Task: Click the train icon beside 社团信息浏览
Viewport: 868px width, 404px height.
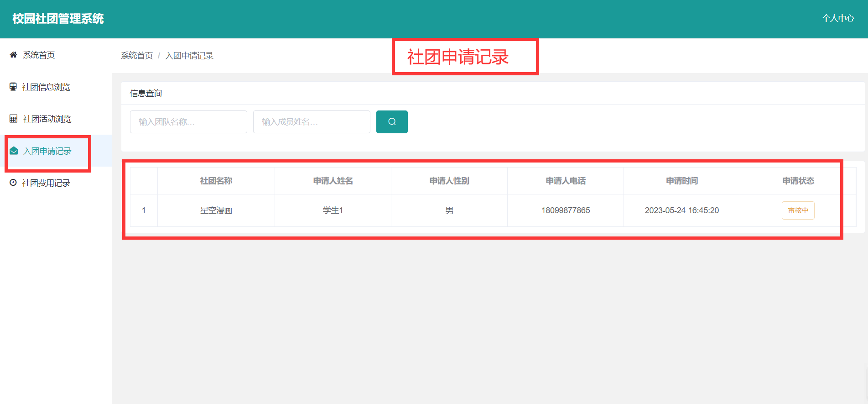Action: (13, 87)
